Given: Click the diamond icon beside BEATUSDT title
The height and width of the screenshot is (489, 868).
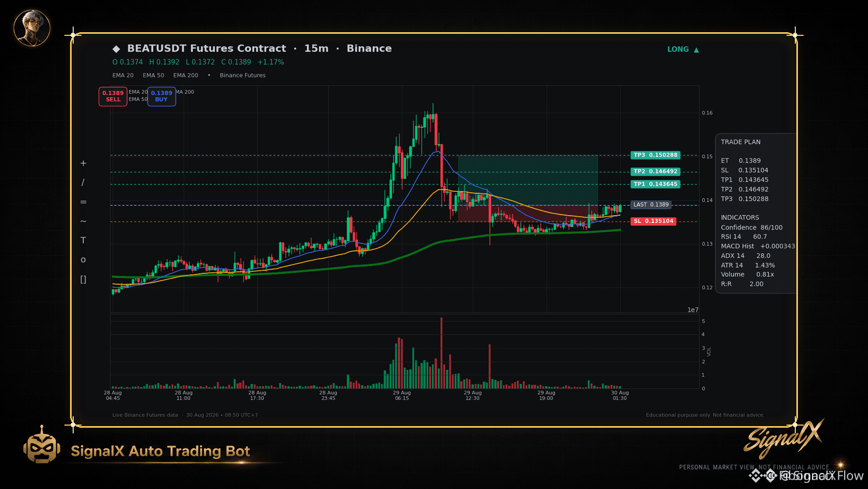Looking at the screenshot, I should [116, 49].
